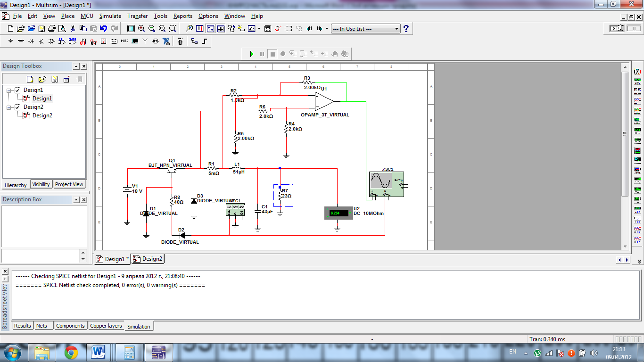Collapse the Design2 tree node
The image size is (644, 362).
coord(9,107)
